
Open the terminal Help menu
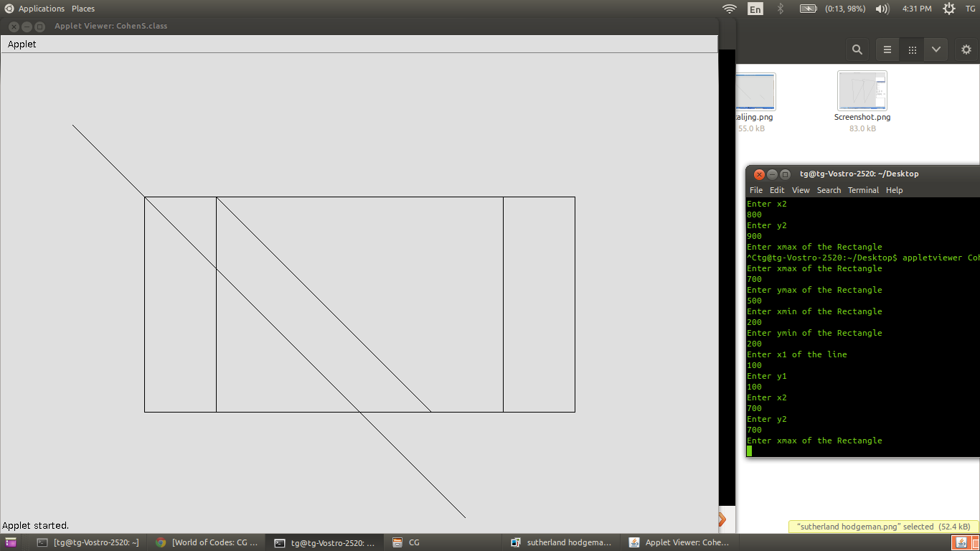[x=894, y=190]
